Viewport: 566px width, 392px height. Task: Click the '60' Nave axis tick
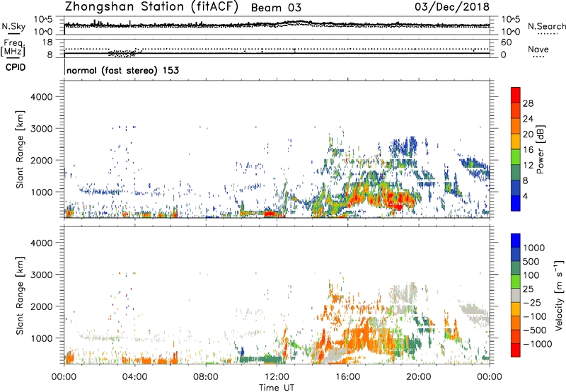(506, 42)
